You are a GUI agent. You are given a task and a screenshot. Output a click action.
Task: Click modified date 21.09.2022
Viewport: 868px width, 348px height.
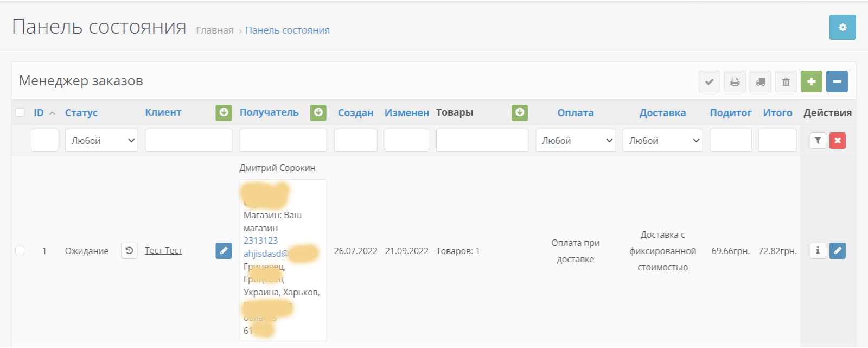(407, 251)
